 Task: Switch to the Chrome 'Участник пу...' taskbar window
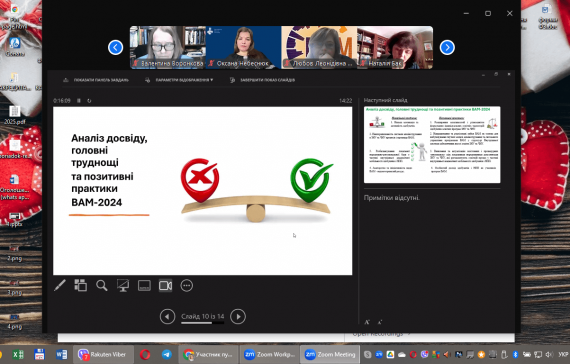208,354
